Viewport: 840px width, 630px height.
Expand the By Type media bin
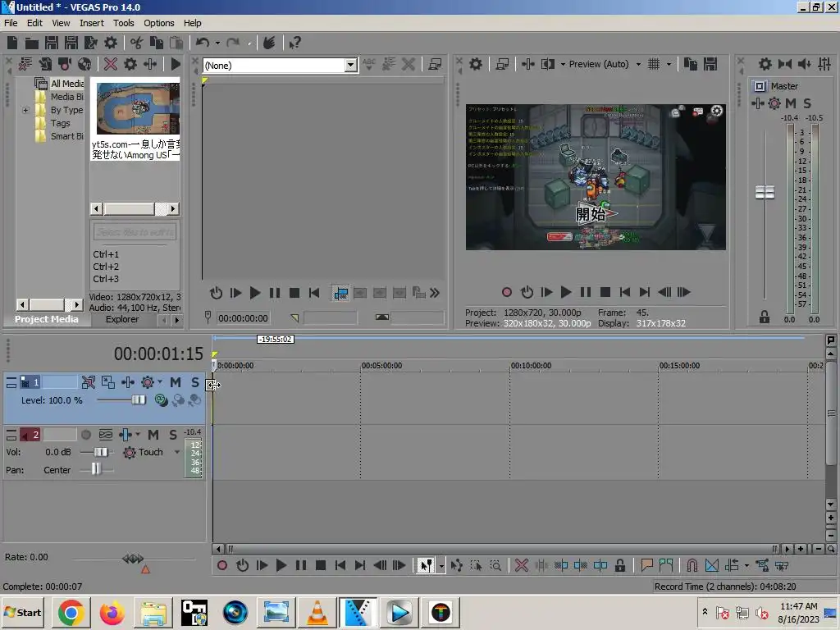click(25, 111)
